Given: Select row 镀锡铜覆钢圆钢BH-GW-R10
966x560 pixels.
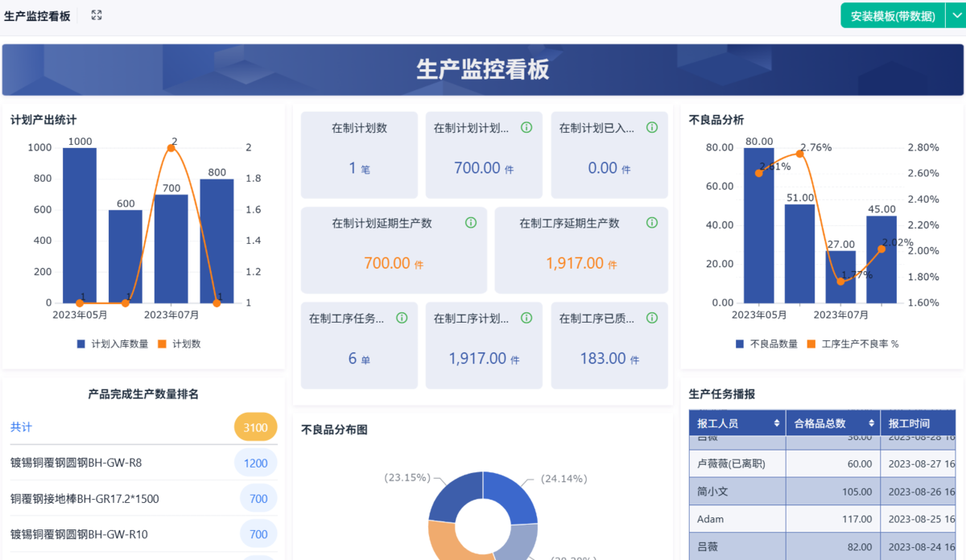Looking at the screenshot, I should point(143,534).
